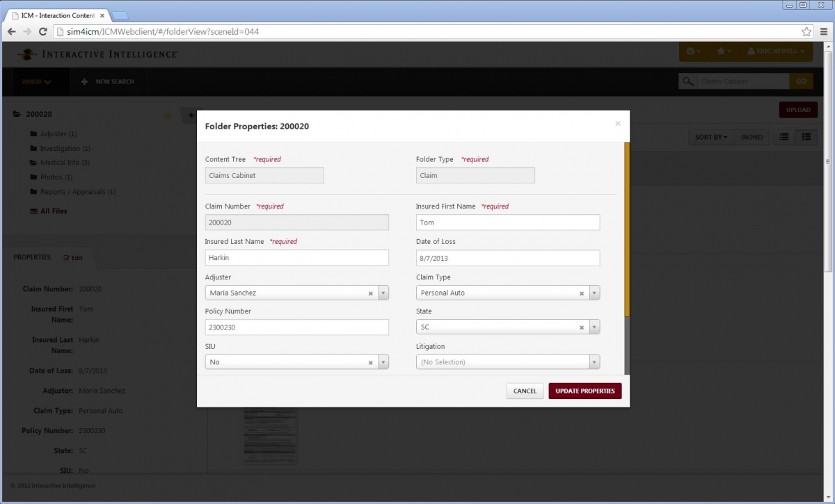Select the ICM browser tab

(x=56, y=15)
